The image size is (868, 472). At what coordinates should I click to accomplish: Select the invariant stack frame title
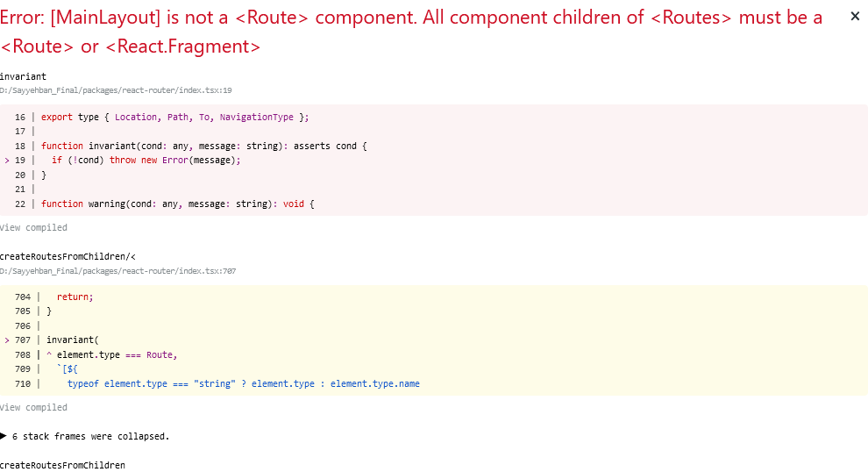23,77
